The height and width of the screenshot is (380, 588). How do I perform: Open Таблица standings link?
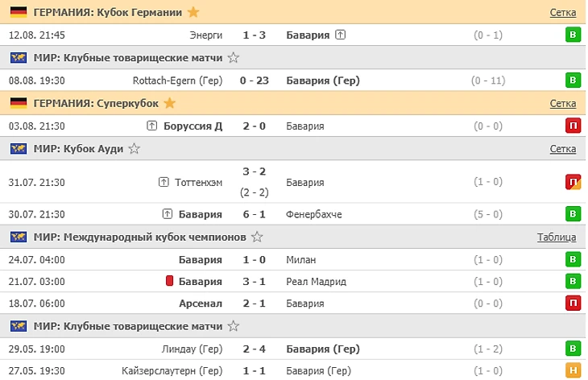tap(557, 237)
